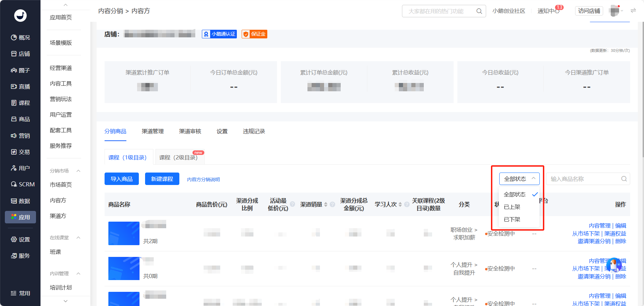Collapse the 在线课堂 menu group

point(78,238)
